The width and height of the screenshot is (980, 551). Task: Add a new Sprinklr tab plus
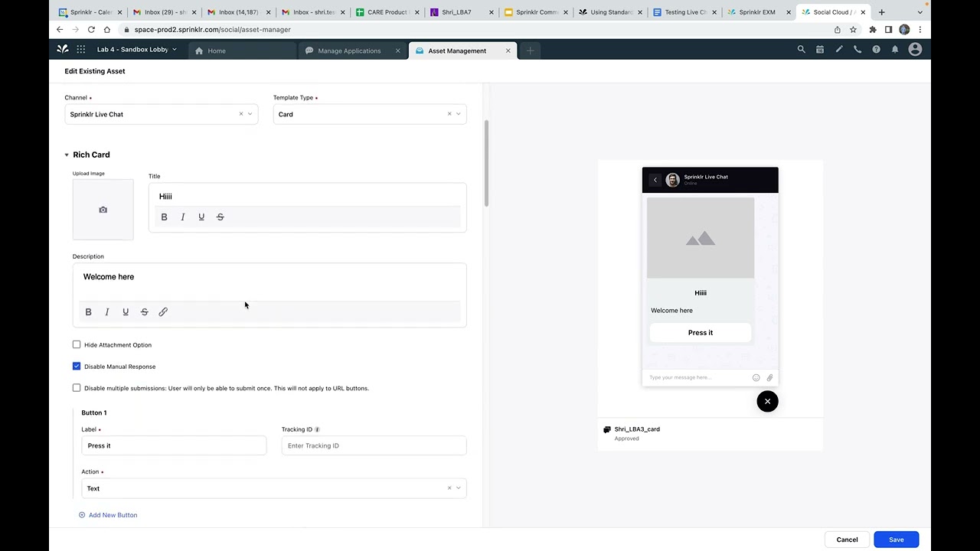(530, 51)
